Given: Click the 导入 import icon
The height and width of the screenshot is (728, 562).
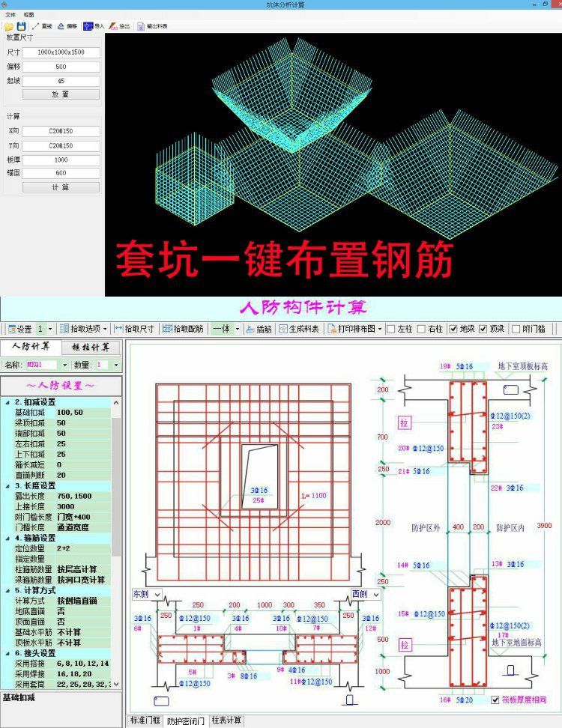Looking at the screenshot, I should tap(88, 26).
